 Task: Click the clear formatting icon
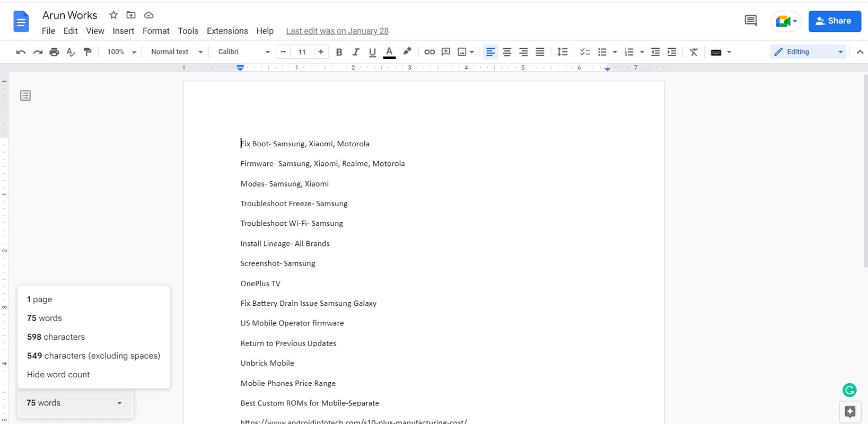694,52
